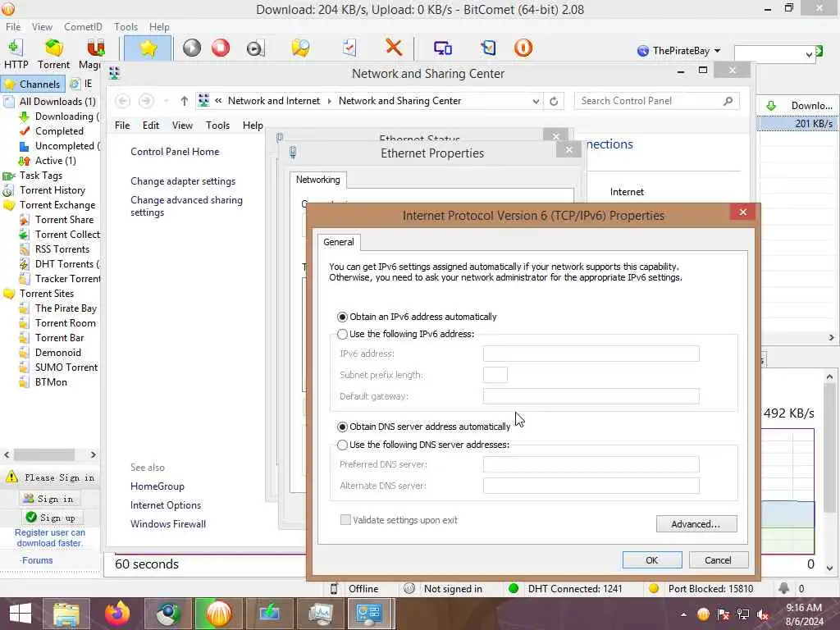Image resolution: width=840 pixels, height=630 pixels.
Task: Open Internet Options link
Action: (166, 505)
